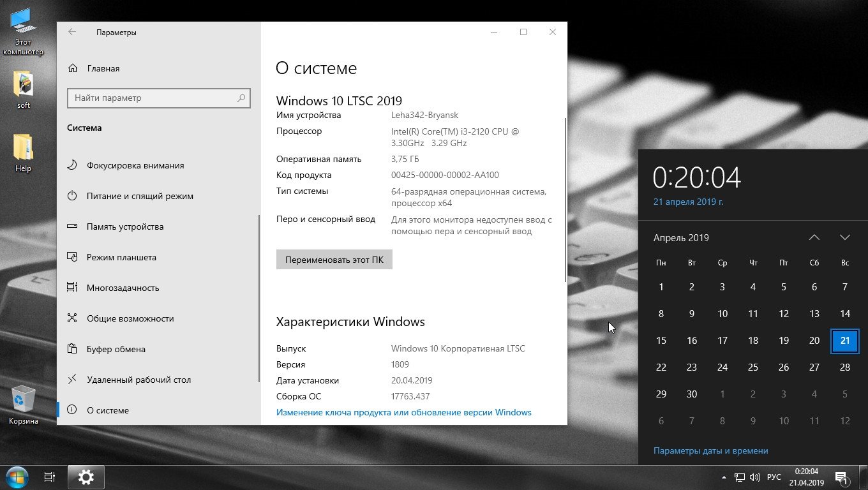This screenshot has width=868, height=490.
Task: Open Память устройства settings page
Action: pos(158,226)
